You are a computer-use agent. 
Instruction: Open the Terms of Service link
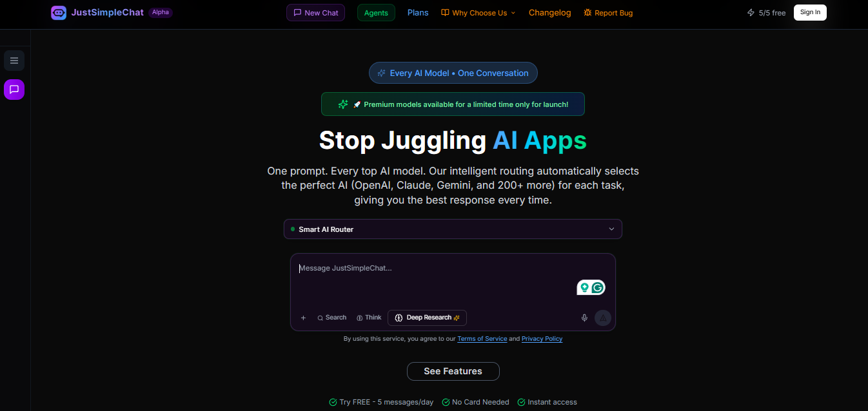(x=482, y=339)
